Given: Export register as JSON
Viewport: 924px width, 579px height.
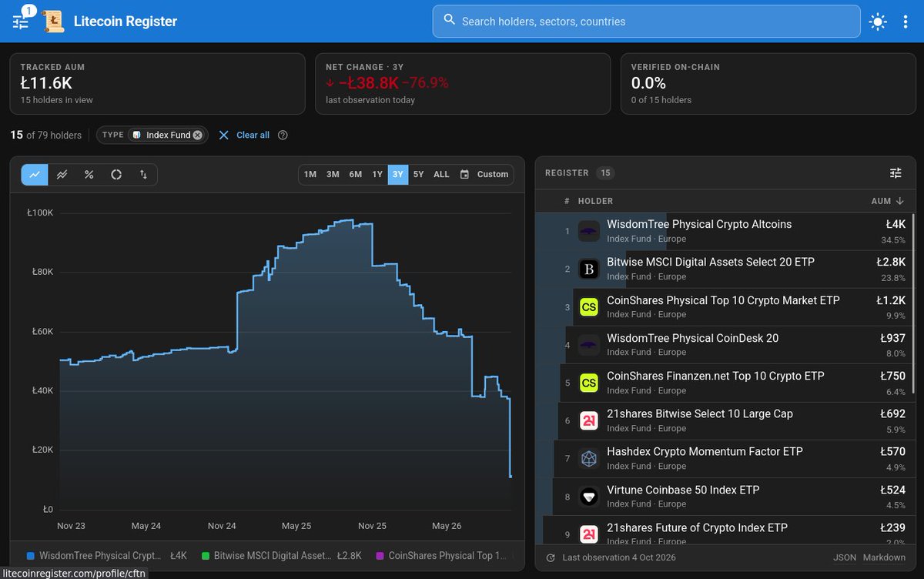Looking at the screenshot, I should [845, 557].
